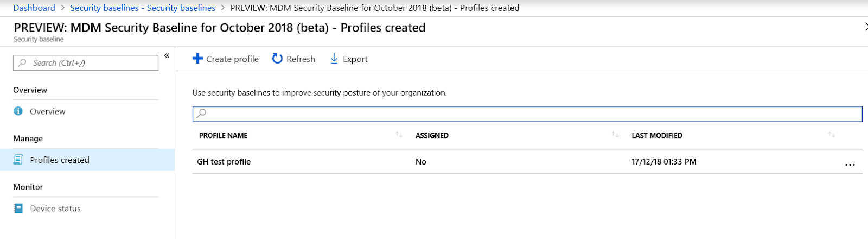Click the Overview info icon in sidebar
Image resolution: width=868 pixels, height=239 pixels.
click(x=18, y=111)
